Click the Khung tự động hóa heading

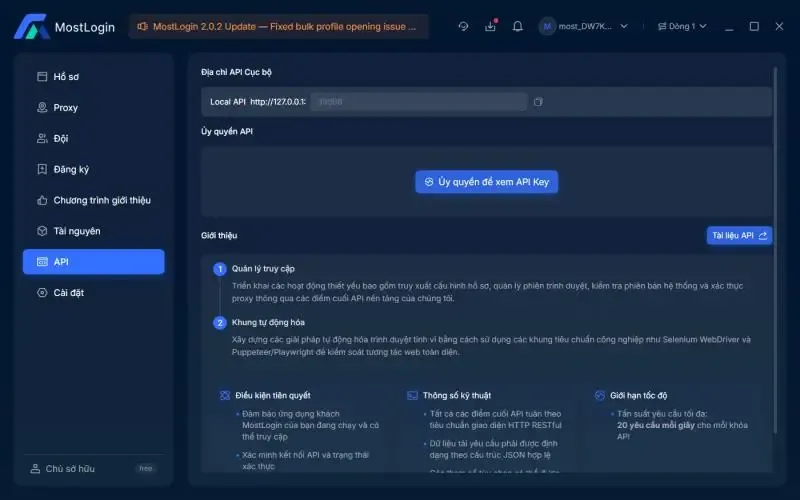click(268, 322)
